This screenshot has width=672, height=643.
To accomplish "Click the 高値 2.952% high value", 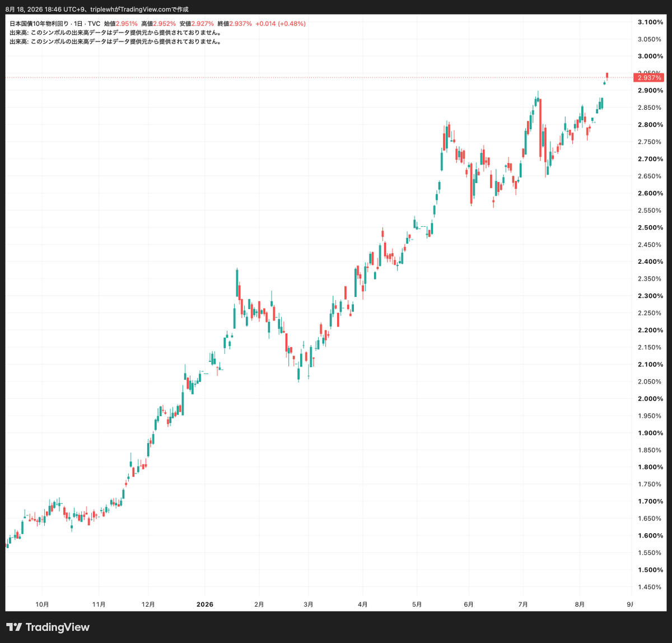I will pos(158,24).
